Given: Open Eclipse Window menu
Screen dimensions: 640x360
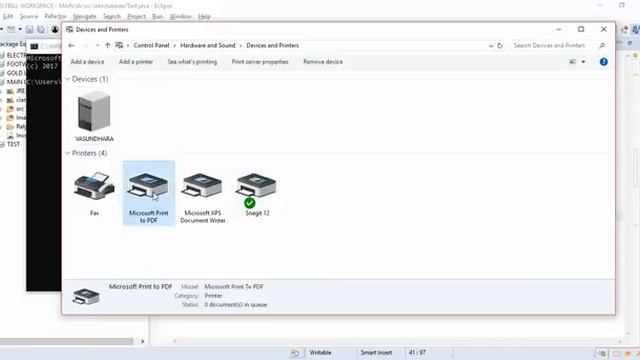Looking at the screenshot, I should click(180, 16).
